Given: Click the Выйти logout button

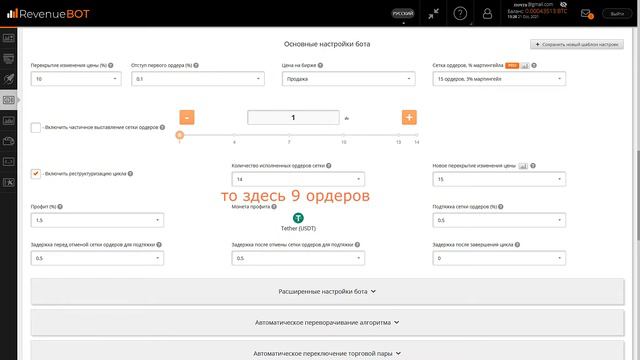Looking at the screenshot, I should pyautogui.click(x=617, y=14).
